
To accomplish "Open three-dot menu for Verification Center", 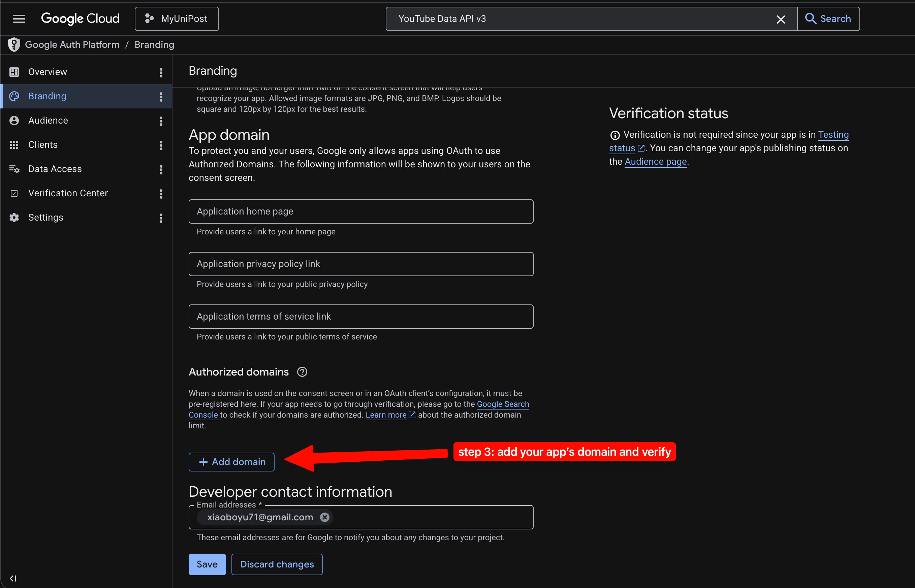I will pyautogui.click(x=161, y=194).
